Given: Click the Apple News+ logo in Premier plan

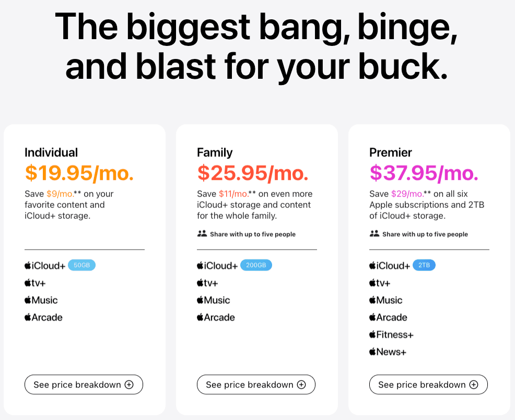Looking at the screenshot, I should [x=388, y=352].
